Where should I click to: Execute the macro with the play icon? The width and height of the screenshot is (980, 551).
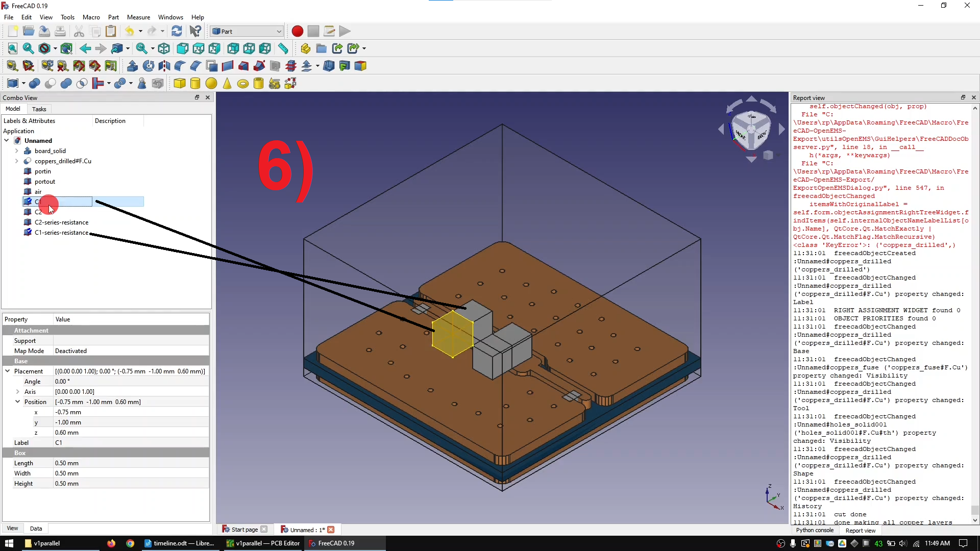tap(345, 31)
